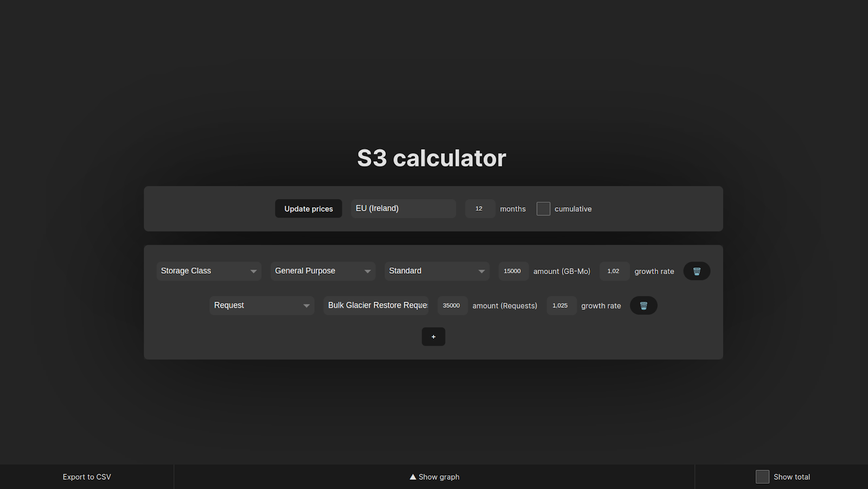The height and width of the screenshot is (489, 868).
Task: Open the General Purpose dropdown
Action: point(323,271)
